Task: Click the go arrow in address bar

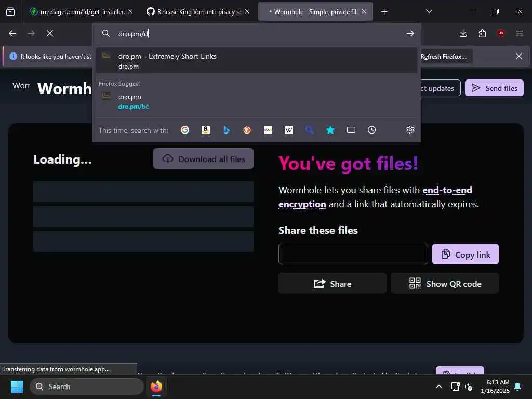Action: click(410, 33)
